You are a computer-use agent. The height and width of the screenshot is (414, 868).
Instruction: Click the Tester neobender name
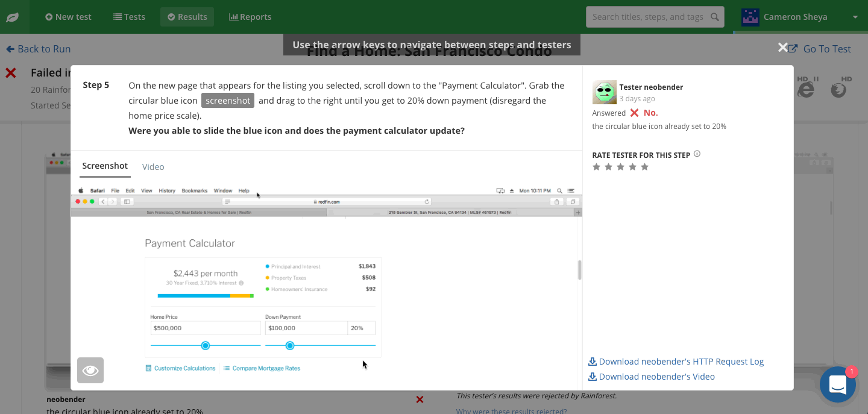pyautogui.click(x=651, y=87)
